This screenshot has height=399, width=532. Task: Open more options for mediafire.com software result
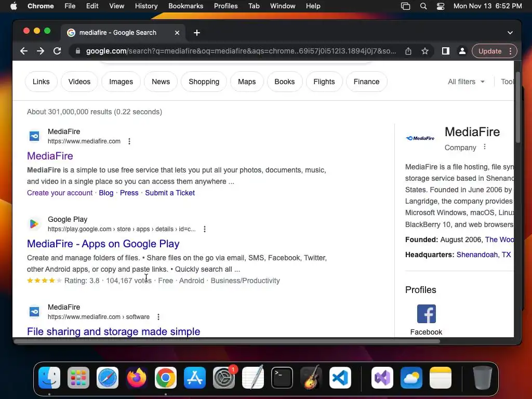click(x=158, y=317)
